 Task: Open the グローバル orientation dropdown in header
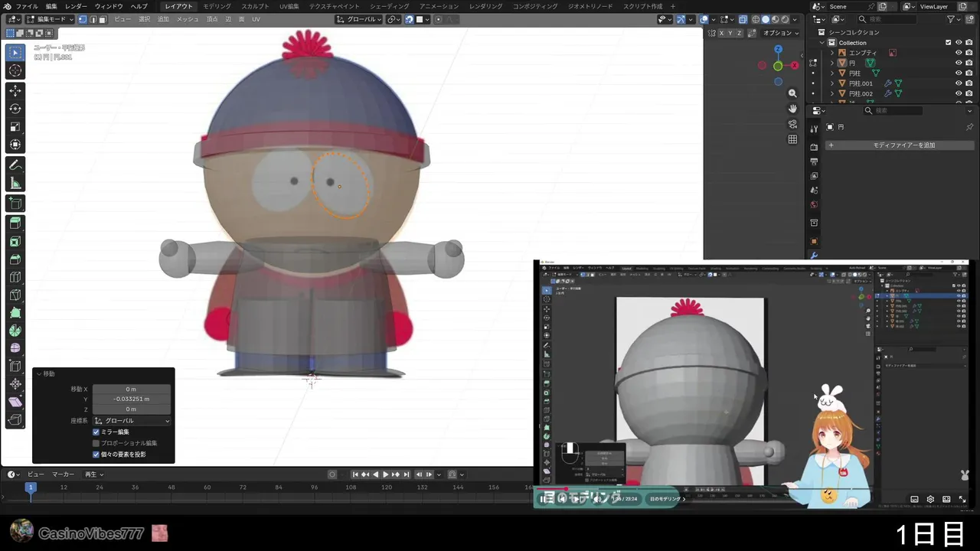(x=360, y=19)
